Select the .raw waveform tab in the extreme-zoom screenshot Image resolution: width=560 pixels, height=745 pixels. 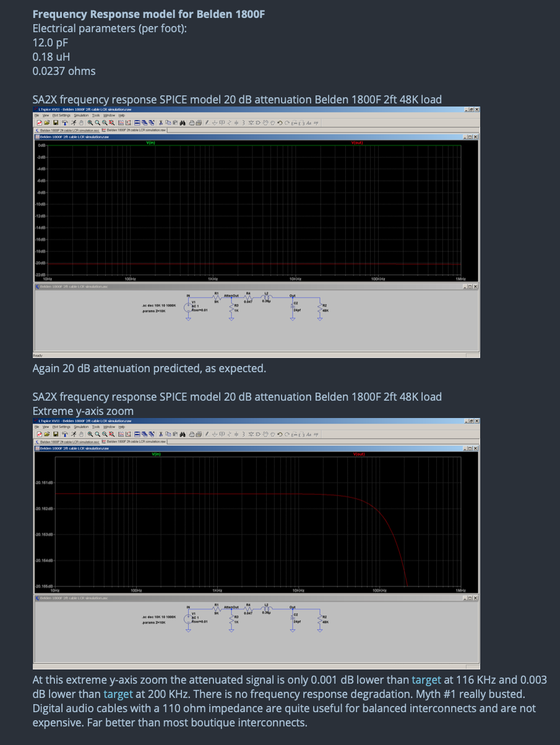(x=134, y=443)
